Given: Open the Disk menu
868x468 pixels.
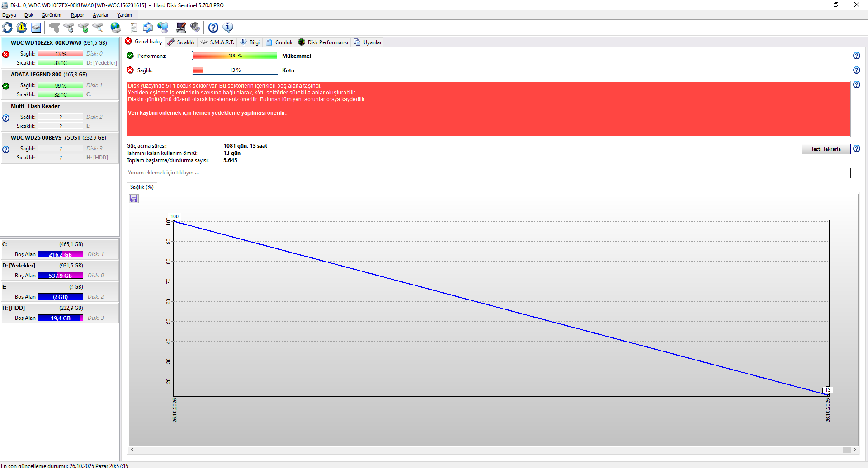Looking at the screenshot, I should pos(29,15).
